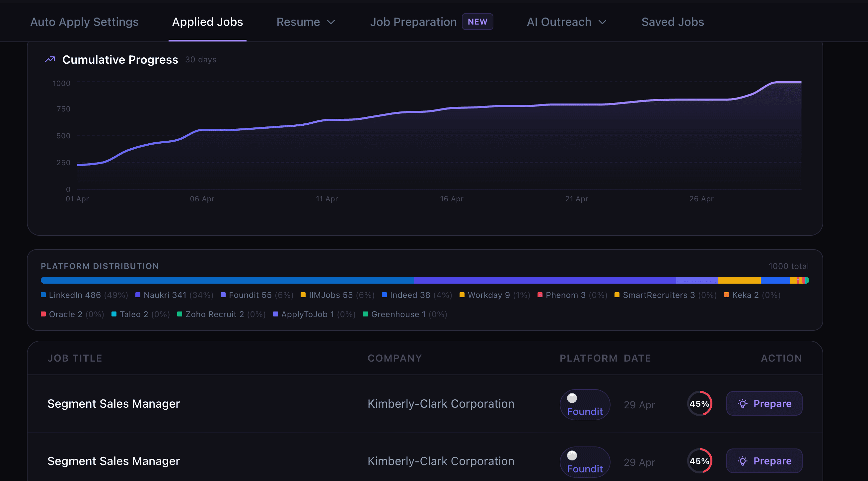Click the 45% match ring in second job row
The width and height of the screenshot is (868, 481).
click(699, 460)
